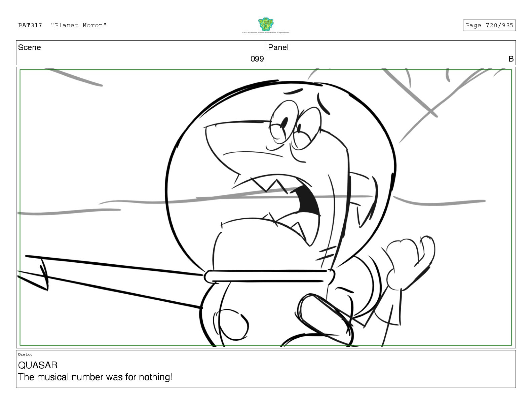Click the "Planet Moron" title text
The width and height of the screenshot is (532, 412).
click(x=79, y=25)
